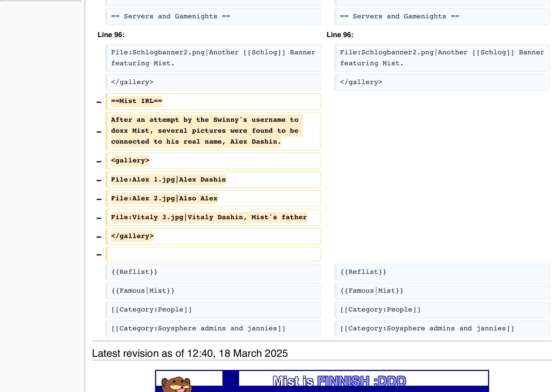Click the unhighlighted '</gallery>' line in new revision column
The image size is (559, 392).
442,82
